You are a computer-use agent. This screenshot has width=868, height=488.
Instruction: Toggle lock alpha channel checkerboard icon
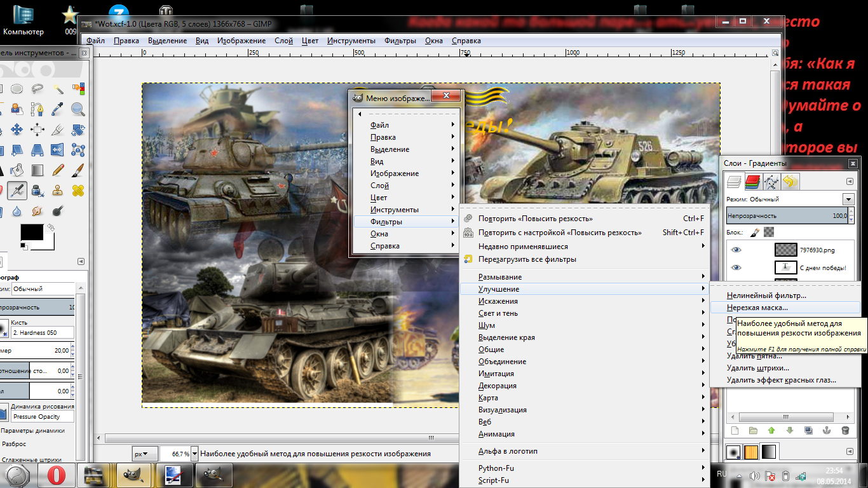click(769, 233)
